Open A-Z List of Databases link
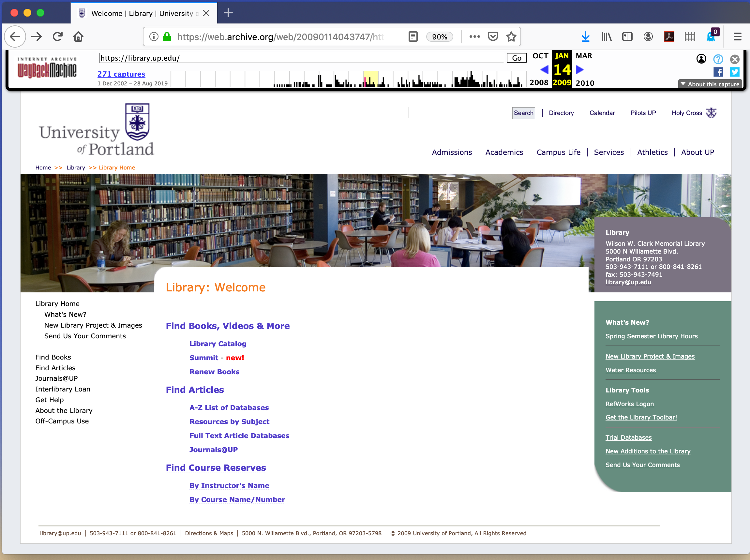 (x=229, y=407)
